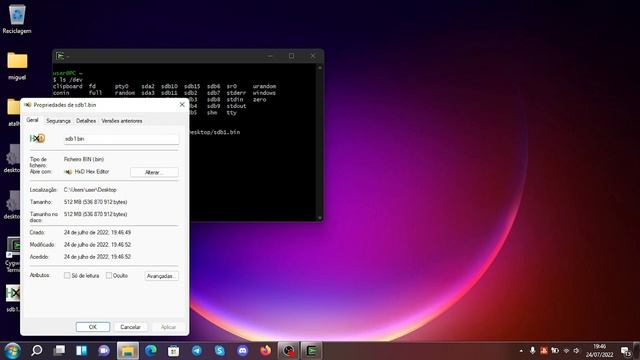This screenshot has width=640, height=360.
Task: Switch to the Versões anteriores tab
Action: [122, 121]
